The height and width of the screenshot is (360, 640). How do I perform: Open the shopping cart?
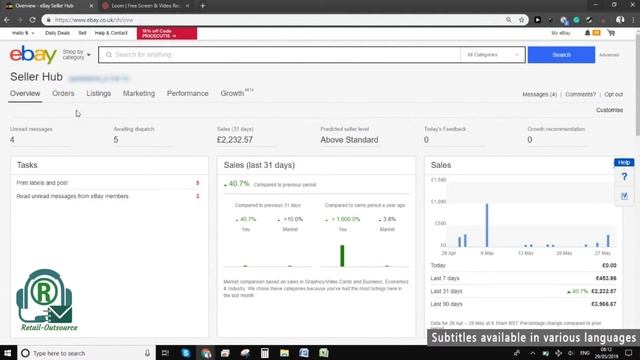pyautogui.click(x=611, y=33)
